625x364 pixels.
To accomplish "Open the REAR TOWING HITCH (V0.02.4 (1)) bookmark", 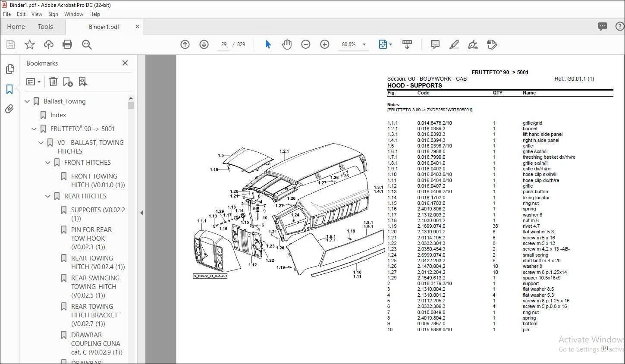I will click(98, 263).
